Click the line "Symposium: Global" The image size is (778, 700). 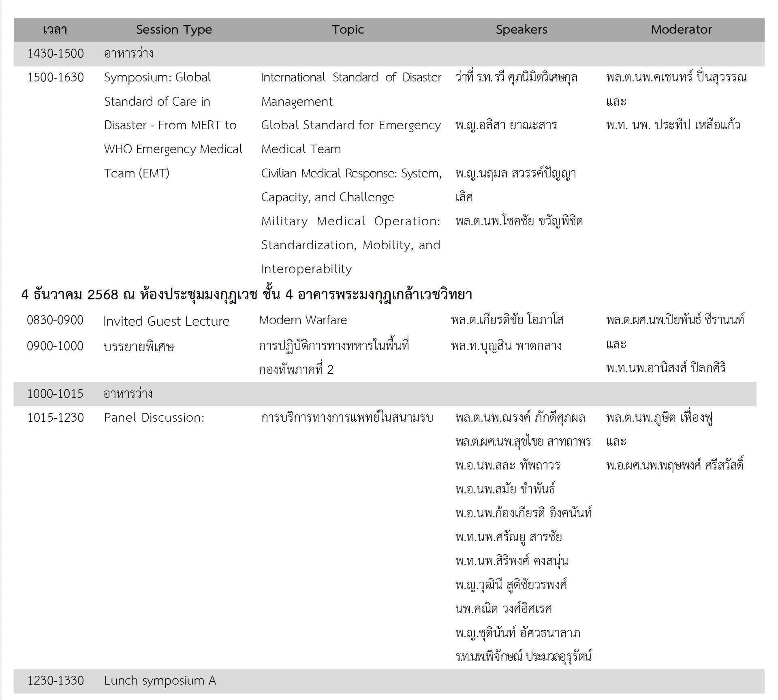[x=157, y=77]
